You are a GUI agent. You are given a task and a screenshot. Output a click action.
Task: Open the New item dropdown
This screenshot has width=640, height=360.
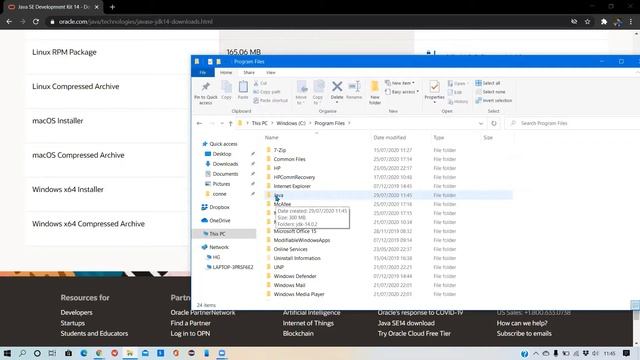click(400, 83)
